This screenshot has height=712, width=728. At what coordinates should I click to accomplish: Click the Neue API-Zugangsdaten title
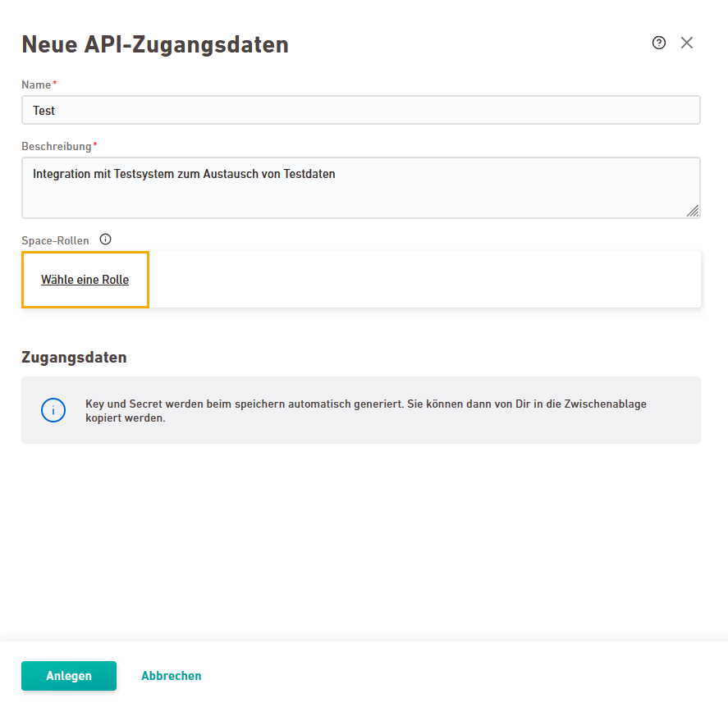pos(155,44)
